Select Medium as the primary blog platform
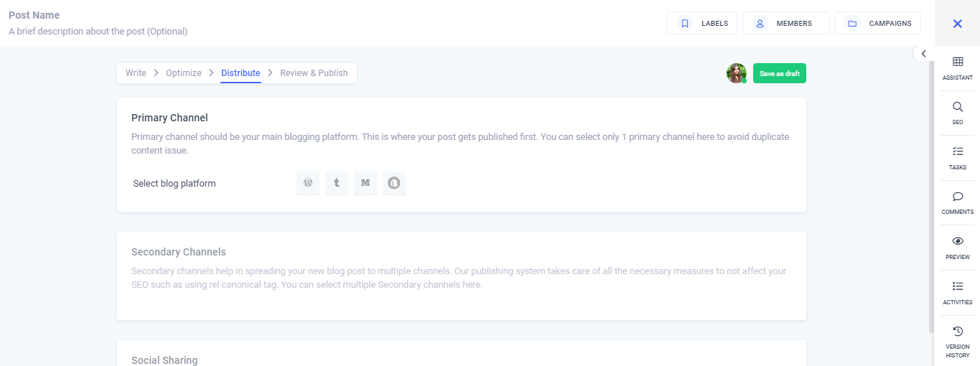 pyautogui.click(x=365, y=183)
